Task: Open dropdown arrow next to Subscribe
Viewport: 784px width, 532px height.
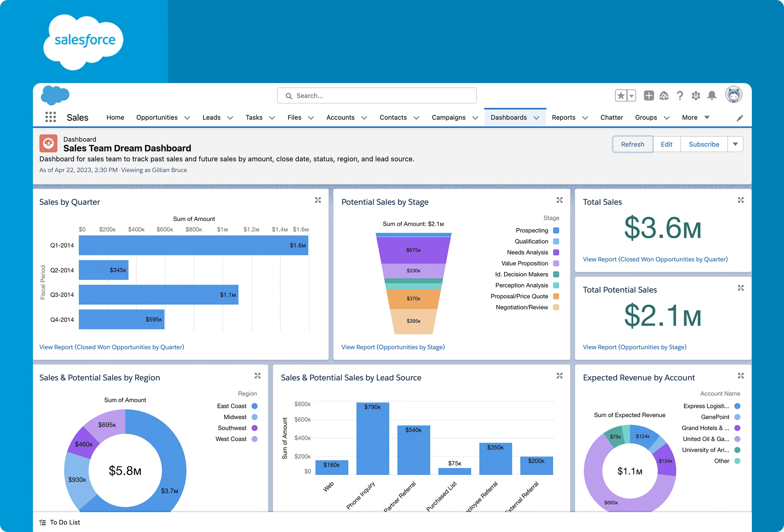Action: (735, 144)
